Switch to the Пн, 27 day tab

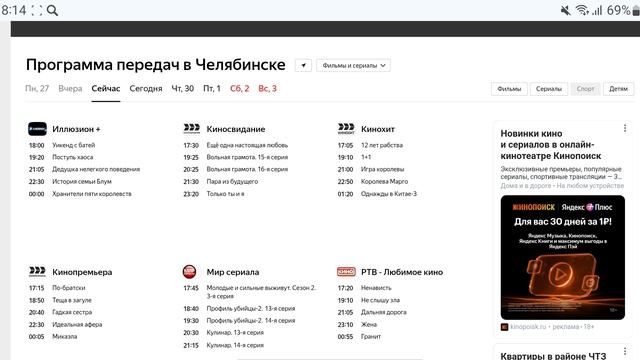[x=37, y=89]
